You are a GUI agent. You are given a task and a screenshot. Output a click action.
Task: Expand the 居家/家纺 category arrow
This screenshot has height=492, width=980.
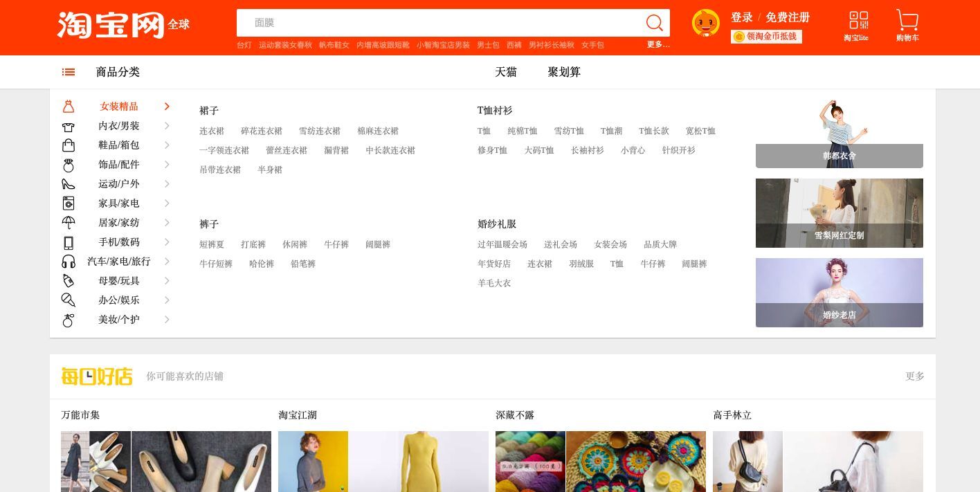[x=167, y=222]
